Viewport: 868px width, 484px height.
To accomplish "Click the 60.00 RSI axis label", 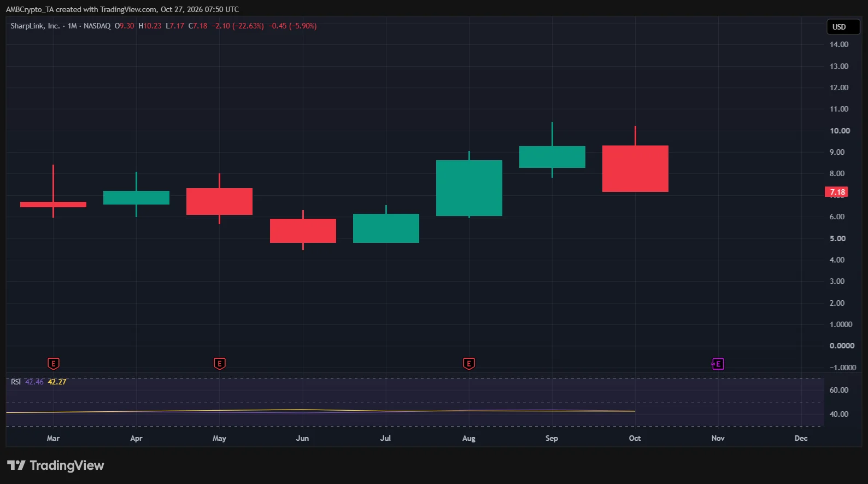I will click(839, 390).
